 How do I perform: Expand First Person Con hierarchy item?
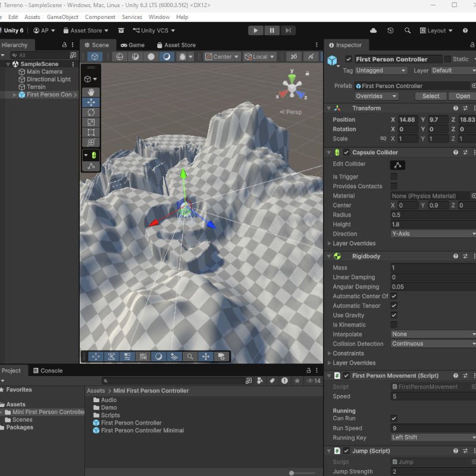(x=15, y=95)
